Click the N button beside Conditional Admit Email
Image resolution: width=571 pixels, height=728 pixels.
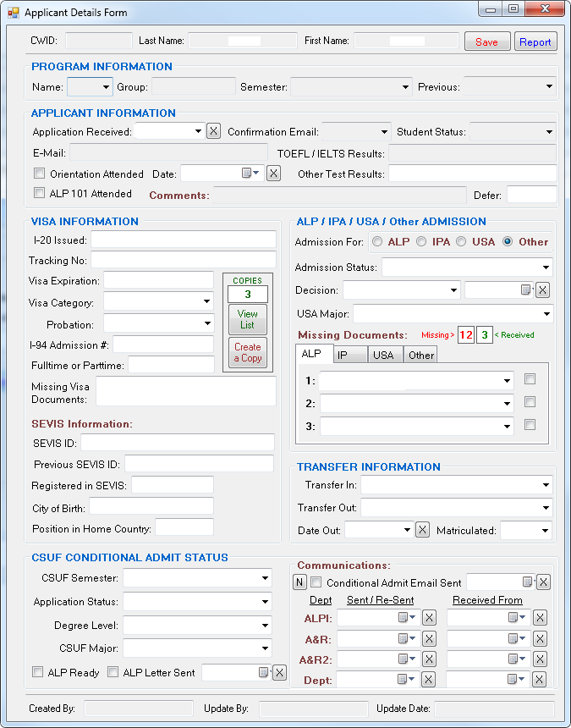pyautogui.click(x=299, y=582)
